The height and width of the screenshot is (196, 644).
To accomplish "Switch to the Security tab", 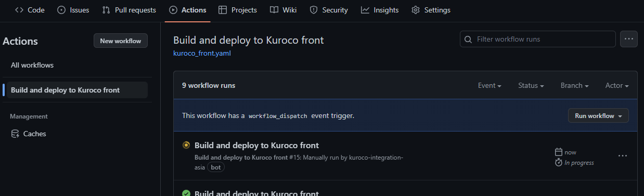I will pyautogui.click(x=329, y=10).
